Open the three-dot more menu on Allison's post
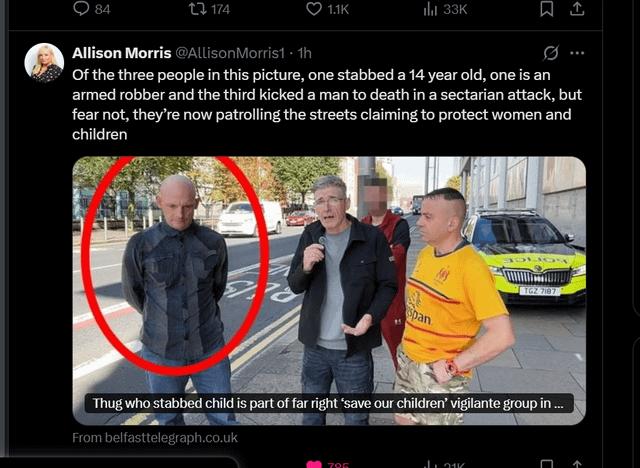This screenshot has height=468, width=640. [577, 53]
